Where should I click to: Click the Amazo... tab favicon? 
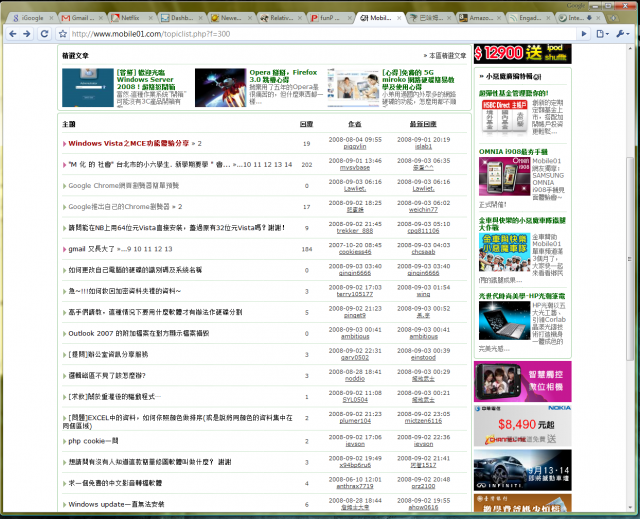(463, 18)
